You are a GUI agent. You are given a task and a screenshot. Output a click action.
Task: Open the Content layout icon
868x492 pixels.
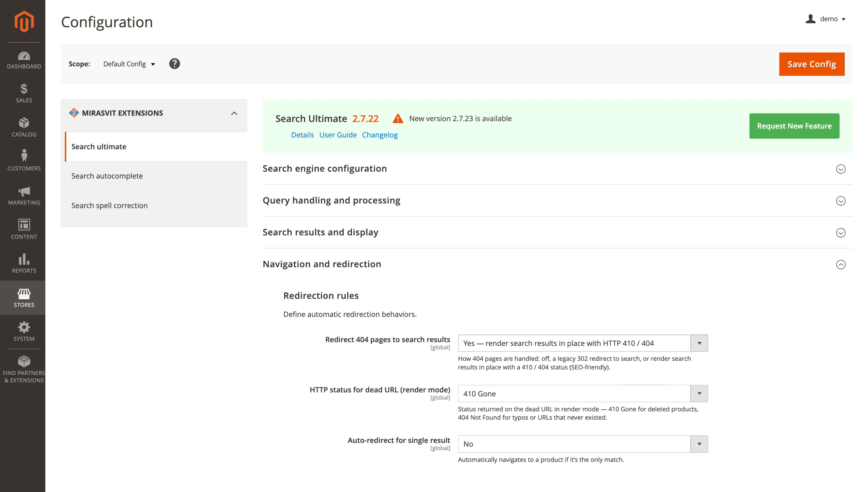point(24,225)
